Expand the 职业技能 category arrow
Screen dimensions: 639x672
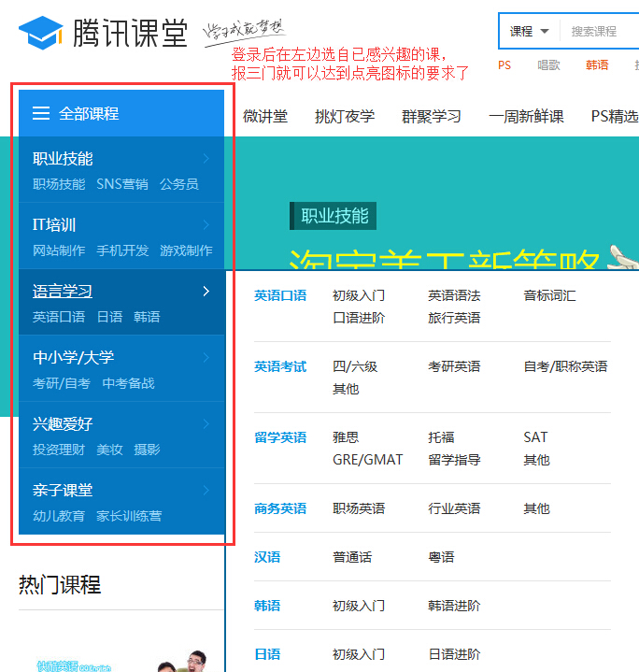[206, 159]
